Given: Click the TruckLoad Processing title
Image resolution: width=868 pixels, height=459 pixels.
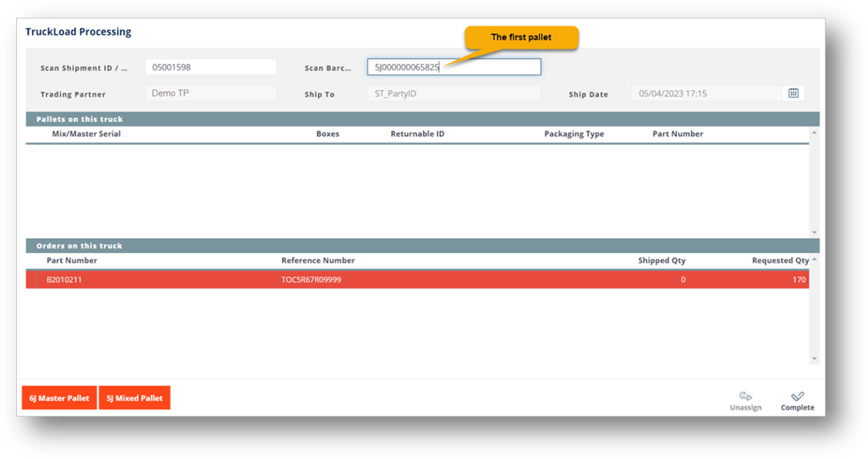Looking at the screenshot, I should tap(78, 31).
